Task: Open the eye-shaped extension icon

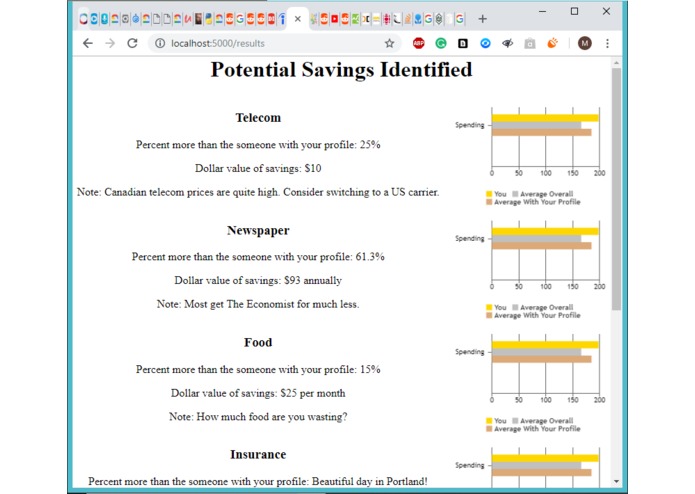Action: click(x=508, y=43)
